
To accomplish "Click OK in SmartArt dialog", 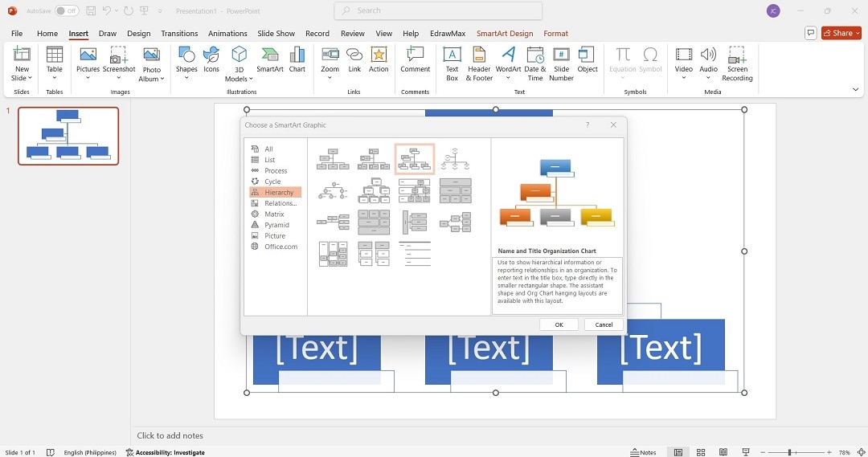I will coord(559,324).
